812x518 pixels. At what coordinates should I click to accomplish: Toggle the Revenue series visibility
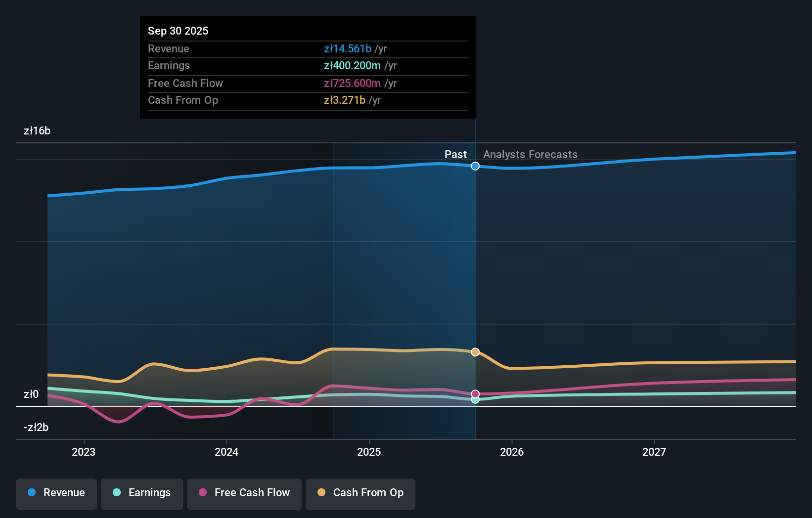click(56, 493)
